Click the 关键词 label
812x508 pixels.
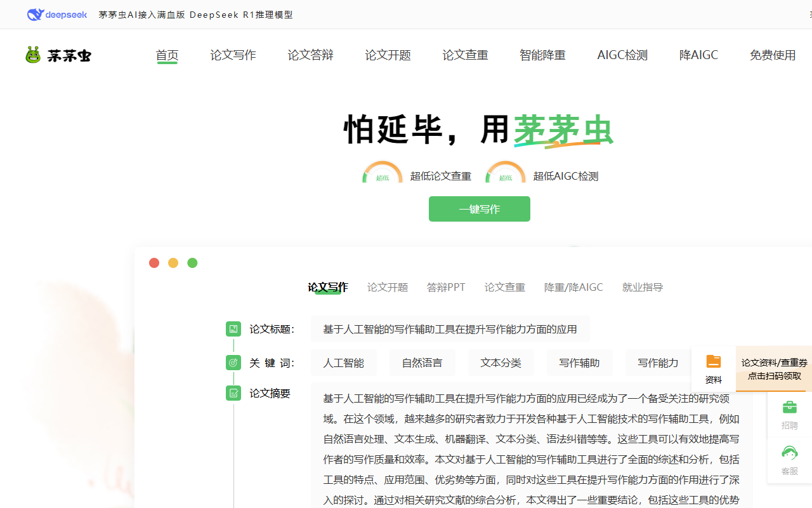(x=272, y=363)
